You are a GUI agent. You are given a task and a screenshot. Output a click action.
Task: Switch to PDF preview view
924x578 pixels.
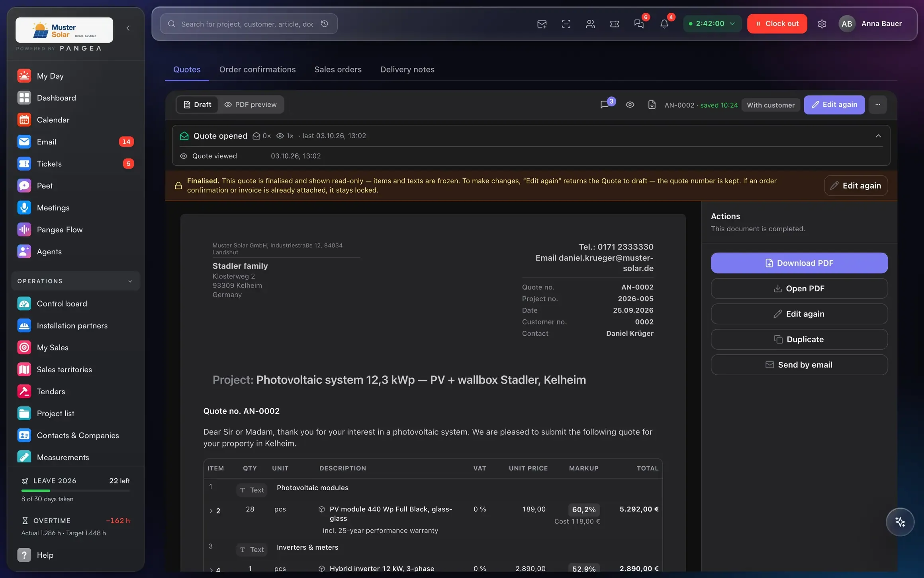click(251, 104)
